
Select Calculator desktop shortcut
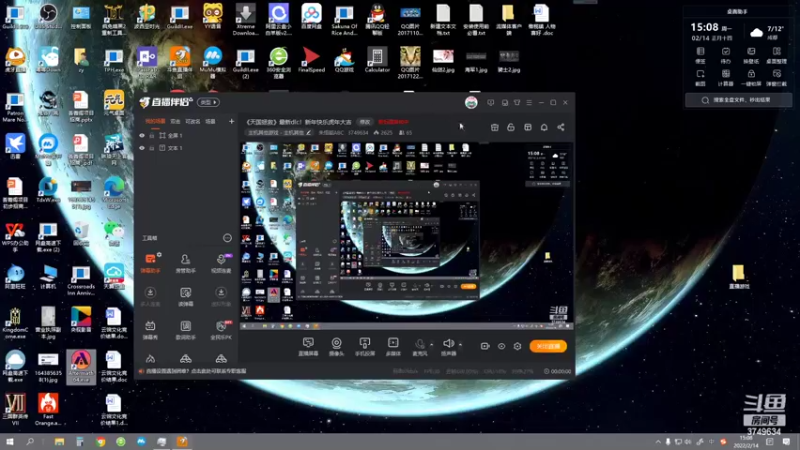(377, 60)
